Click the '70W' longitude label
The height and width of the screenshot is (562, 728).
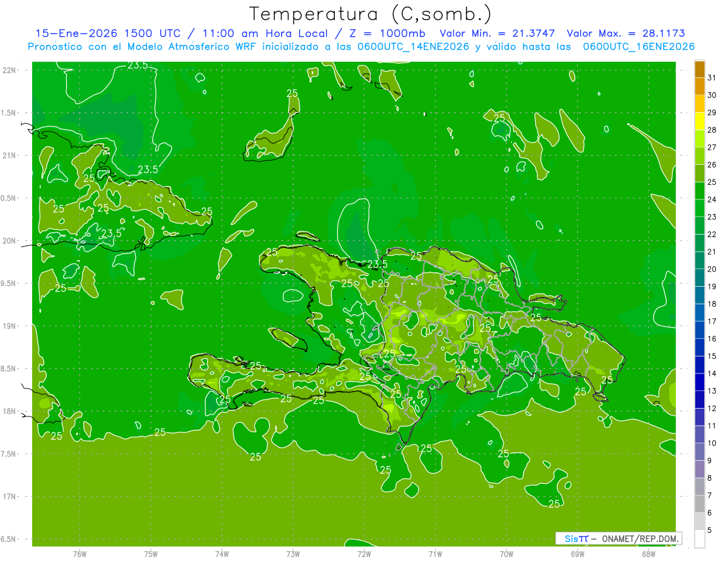[507, 554]
